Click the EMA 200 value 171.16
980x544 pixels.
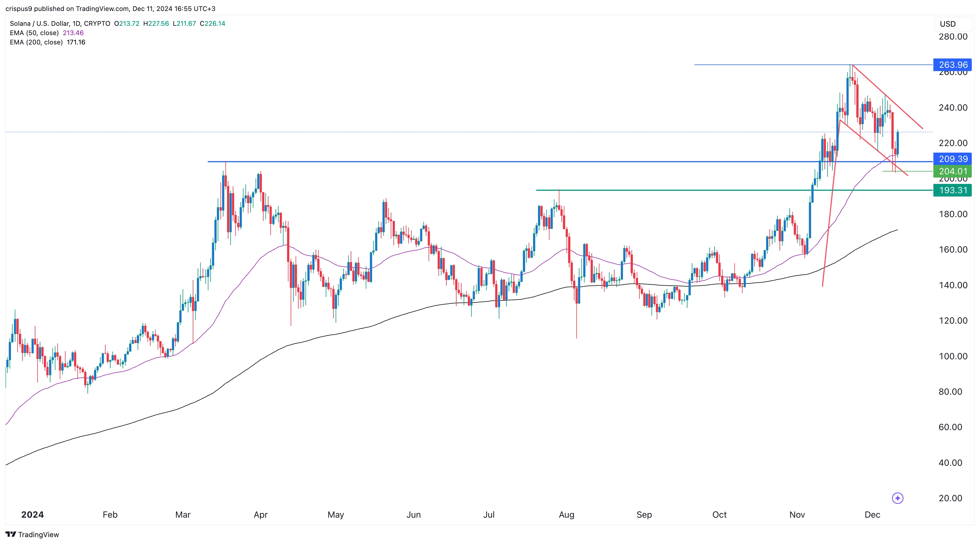pyautogui.click(x=76, y=42)
